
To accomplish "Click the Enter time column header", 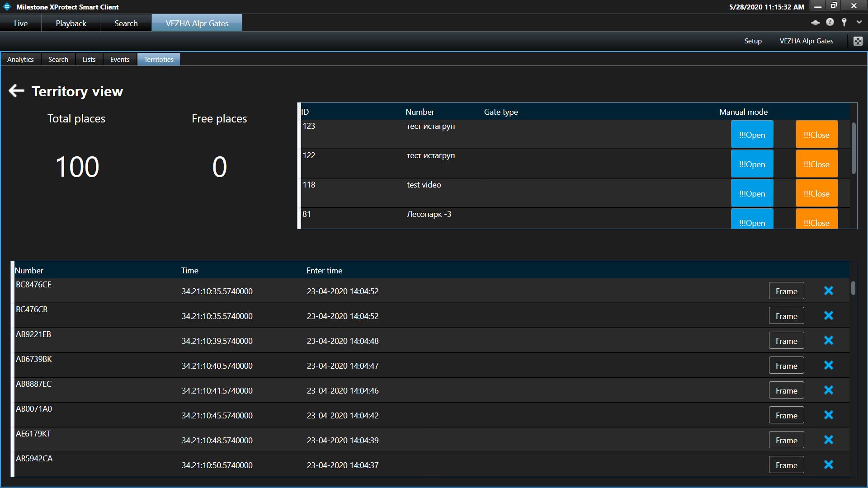I will [x=324, y=270].
